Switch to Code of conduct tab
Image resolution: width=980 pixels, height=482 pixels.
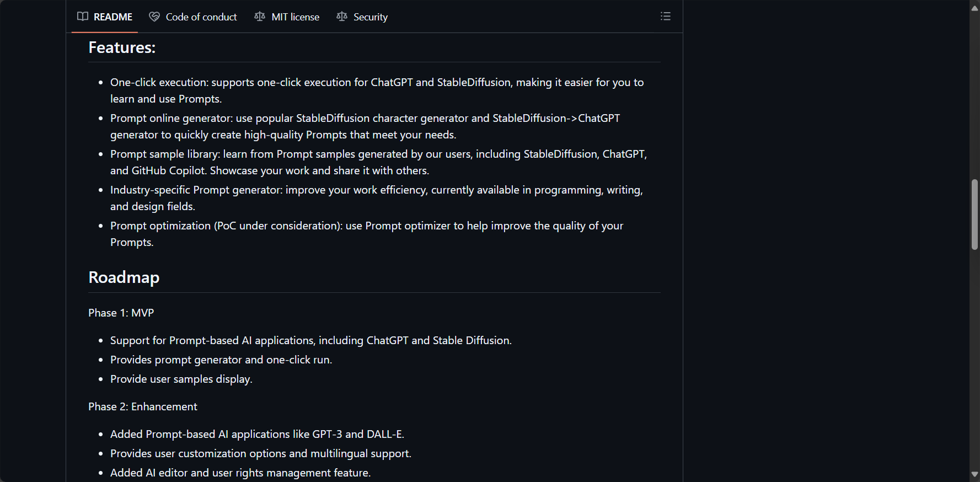click(193, 17)
